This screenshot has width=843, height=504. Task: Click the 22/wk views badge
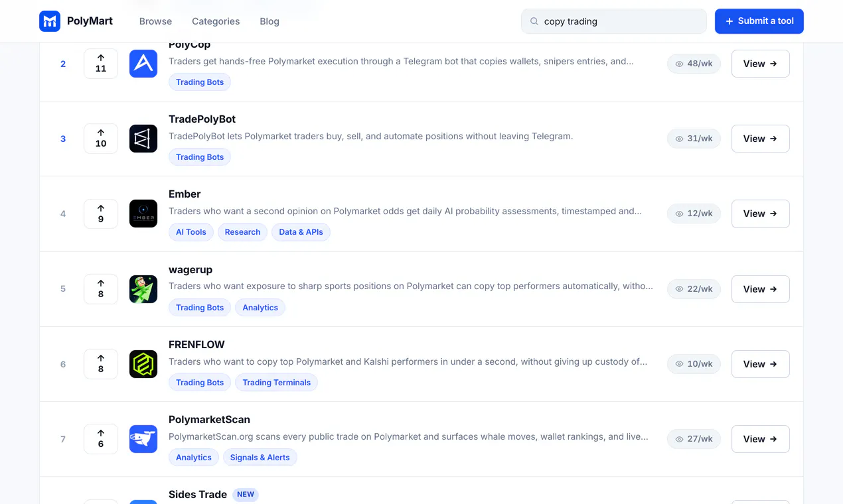(x=694, y=289)
